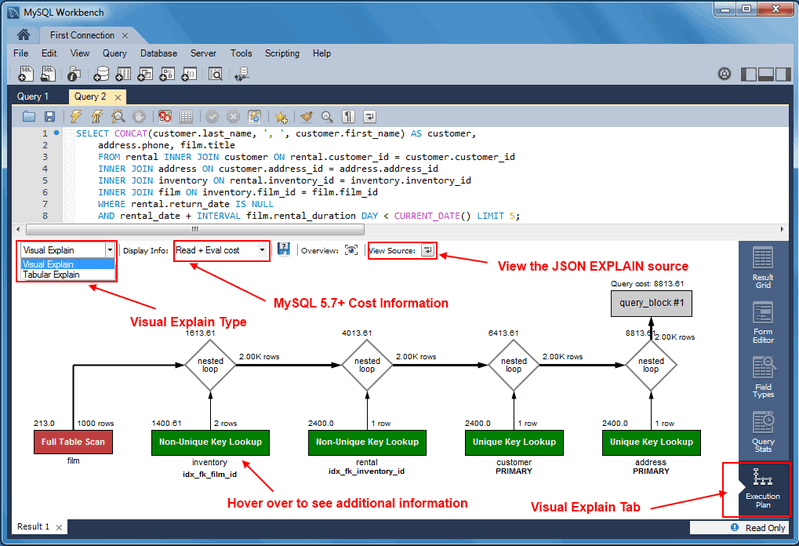Select Tabular Explain from the list
The width and height of the screenshot is (799, 546).
click(68, 275)
